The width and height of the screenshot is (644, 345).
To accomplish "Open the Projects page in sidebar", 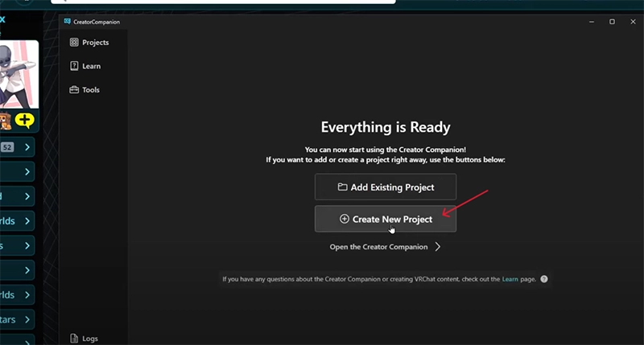I will [89, 43].
